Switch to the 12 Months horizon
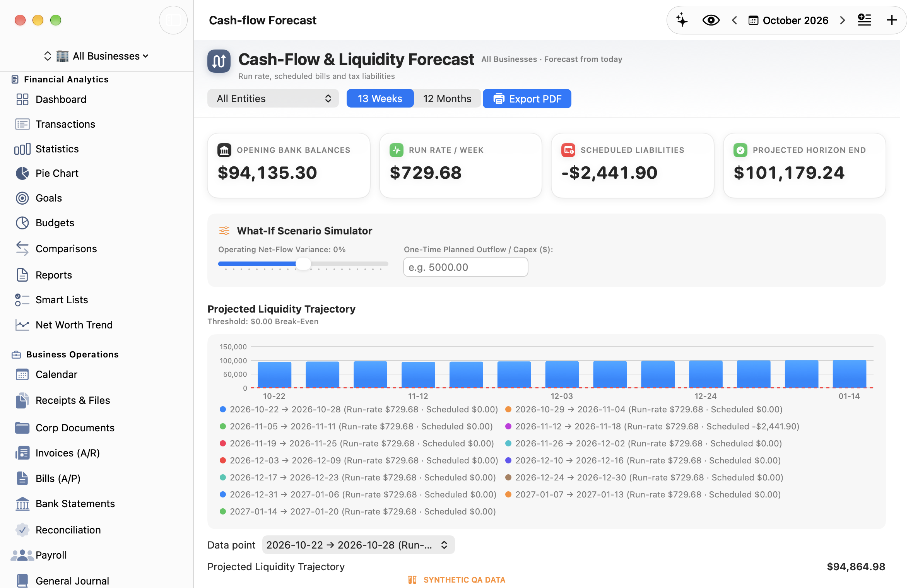Image resolution: width=913 pixels, height=588 pixels. (x=447, y=99)
